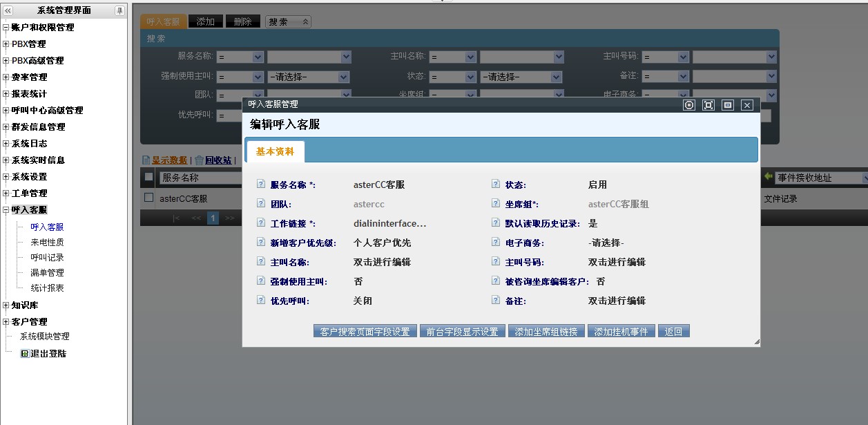Click the help icon beside 工作链接
Image resolution: width=868 pixels, height=425 pixels.
point(261,223)
